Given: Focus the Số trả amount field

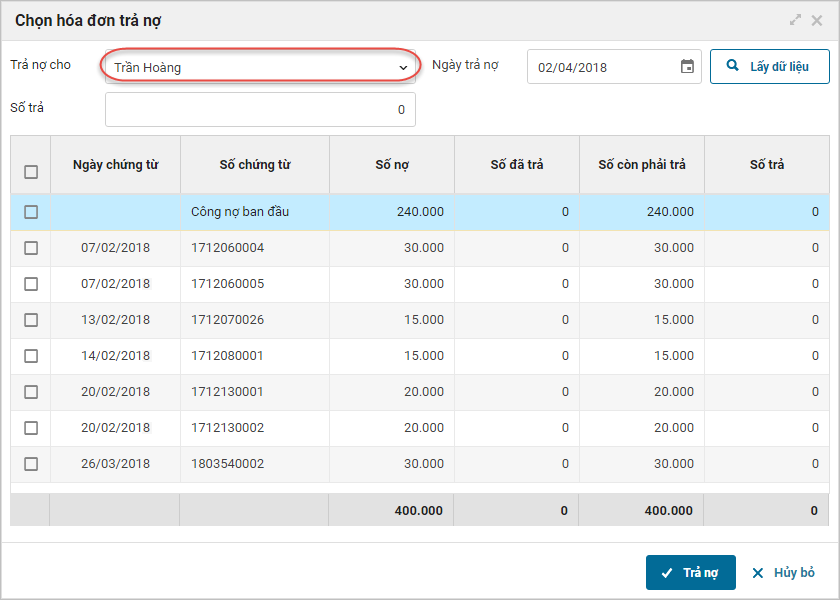Looking at the screenshot, I should point(260,110).
